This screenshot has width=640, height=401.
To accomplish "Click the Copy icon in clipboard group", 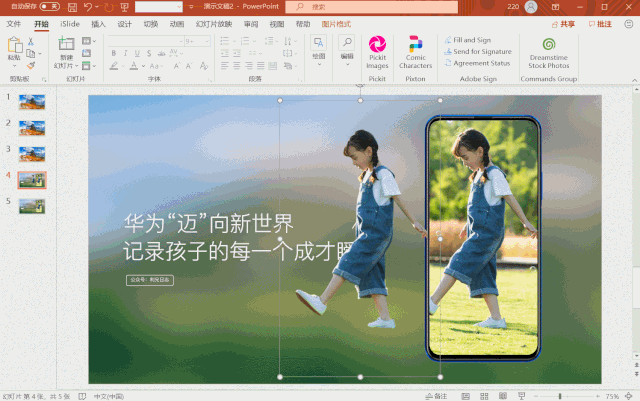I will [31, 53].
